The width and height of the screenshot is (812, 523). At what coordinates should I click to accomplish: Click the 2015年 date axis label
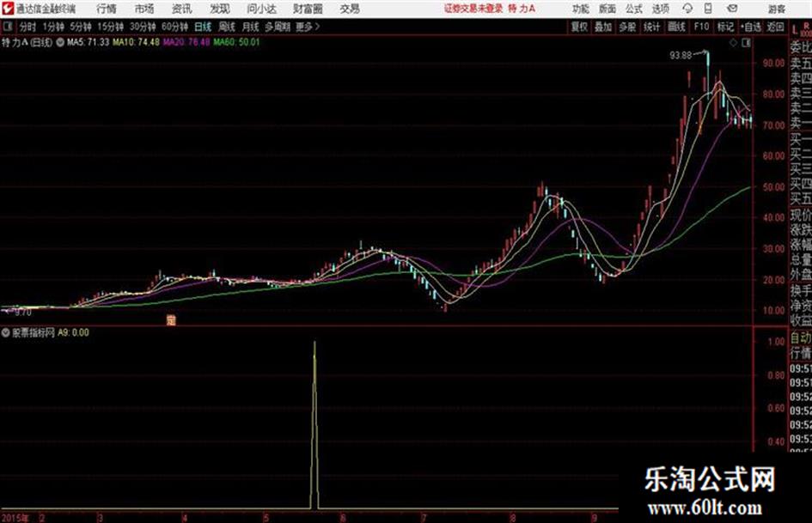[x=15, y=518]
